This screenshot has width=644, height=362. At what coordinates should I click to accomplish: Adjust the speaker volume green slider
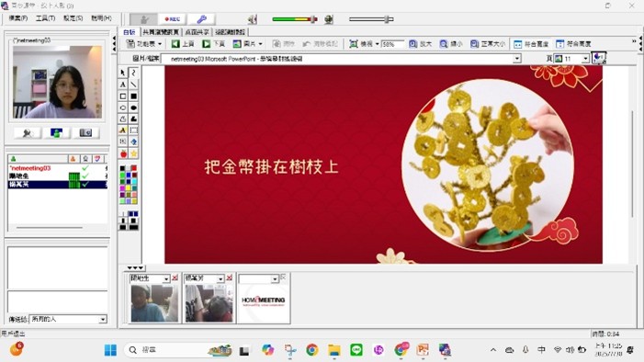[295, 19]
